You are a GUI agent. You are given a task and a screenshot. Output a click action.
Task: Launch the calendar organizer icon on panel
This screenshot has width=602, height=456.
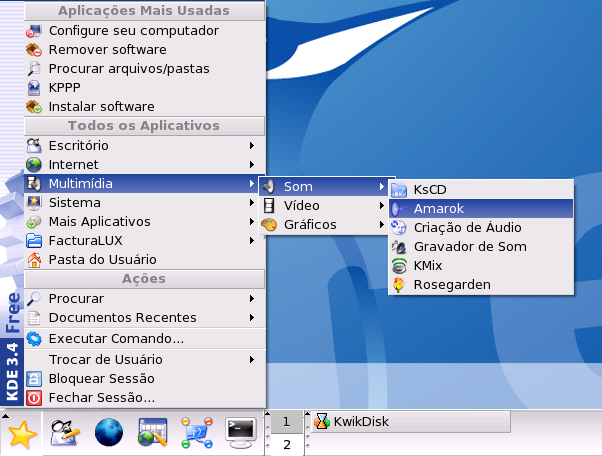[x=153, y=433]
